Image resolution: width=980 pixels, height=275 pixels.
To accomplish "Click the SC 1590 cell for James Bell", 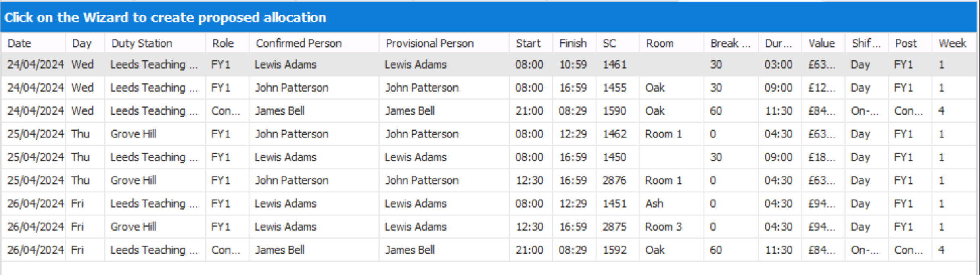I will coord(614,111).
